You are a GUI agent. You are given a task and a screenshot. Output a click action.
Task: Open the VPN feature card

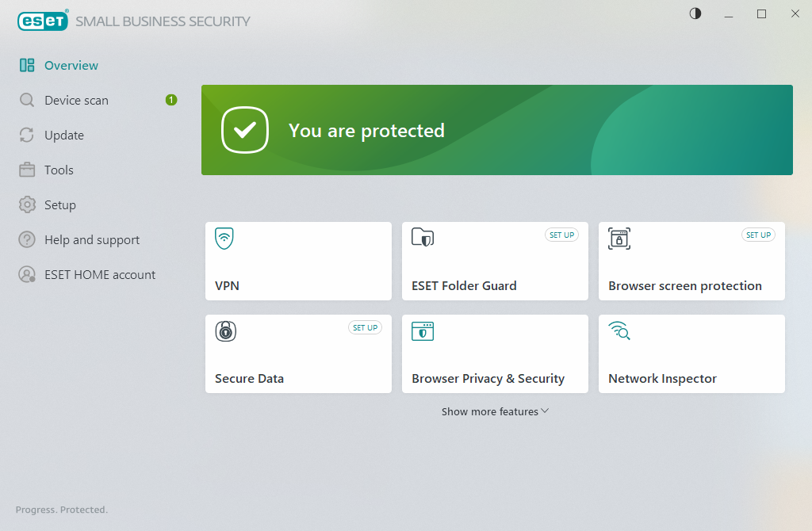point(298,261)
